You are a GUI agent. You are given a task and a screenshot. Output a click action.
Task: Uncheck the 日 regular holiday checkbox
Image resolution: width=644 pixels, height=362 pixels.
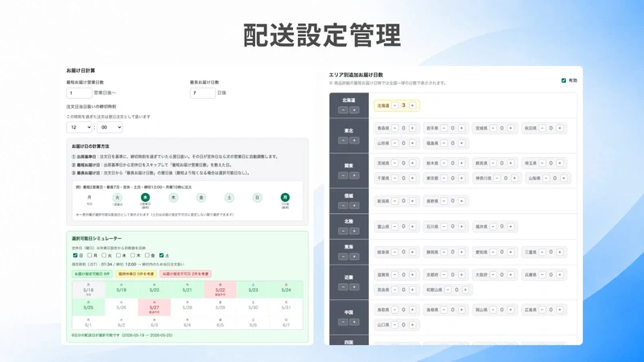coord(75,255)
